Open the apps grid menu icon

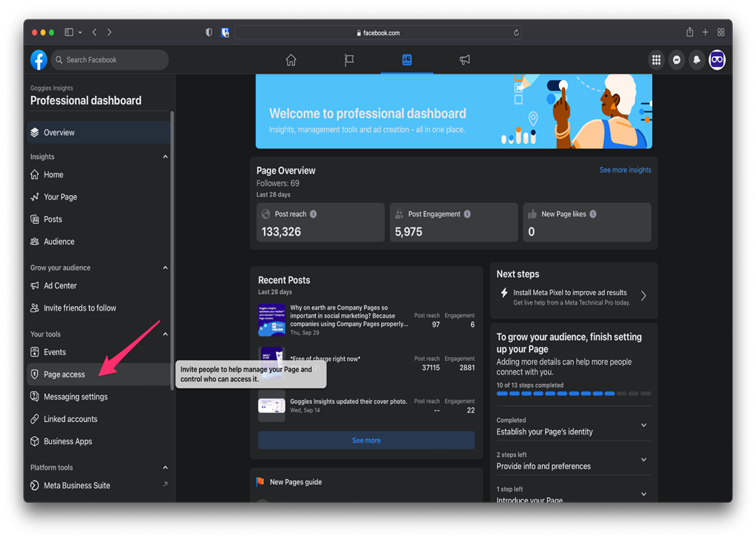pyautogui.click(x=656, y=60)
